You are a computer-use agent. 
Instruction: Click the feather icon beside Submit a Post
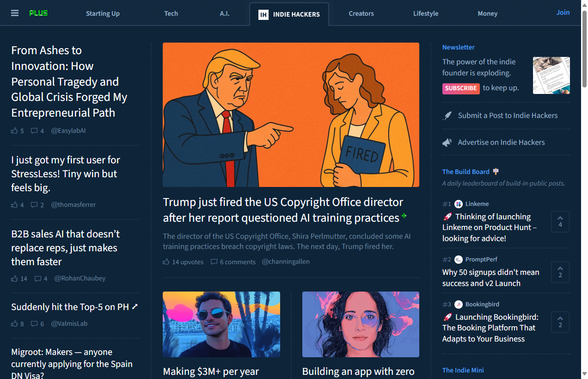tap(447, 116)
